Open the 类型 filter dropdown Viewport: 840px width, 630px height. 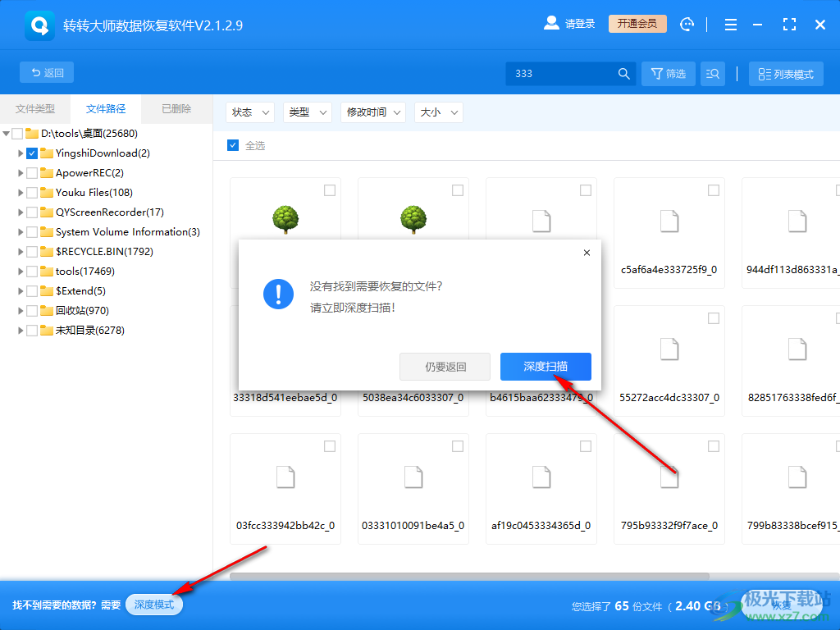[x=308, y=112]
